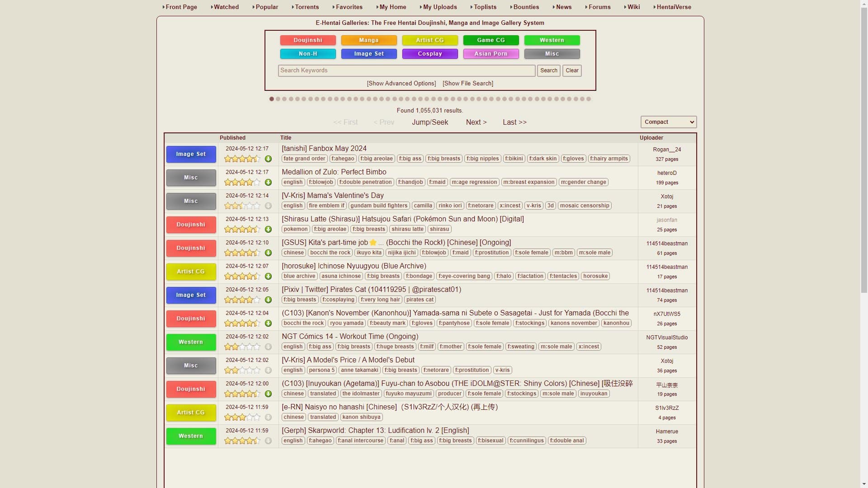Toggle the Non-H category filter
This screenshot has height=488, width=868.
tap(308, 54)
